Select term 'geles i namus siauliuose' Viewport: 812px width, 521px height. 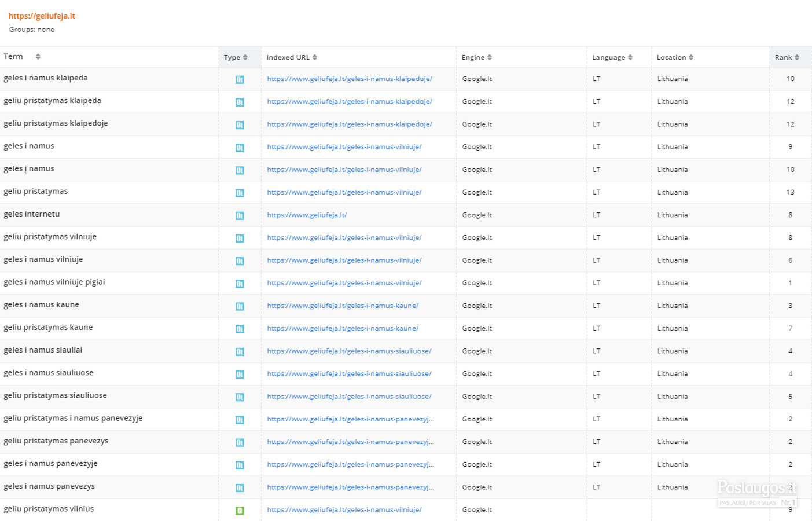click(x=49, y=373)
